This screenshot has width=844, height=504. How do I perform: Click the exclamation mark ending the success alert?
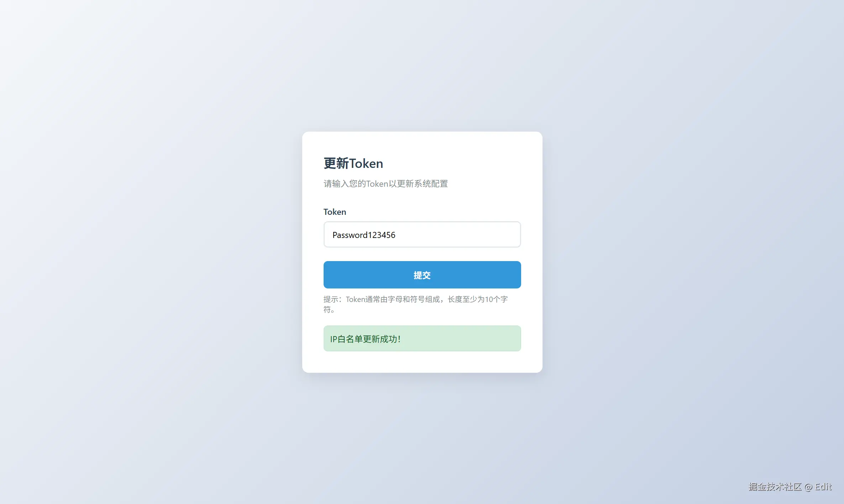point(399,339)
